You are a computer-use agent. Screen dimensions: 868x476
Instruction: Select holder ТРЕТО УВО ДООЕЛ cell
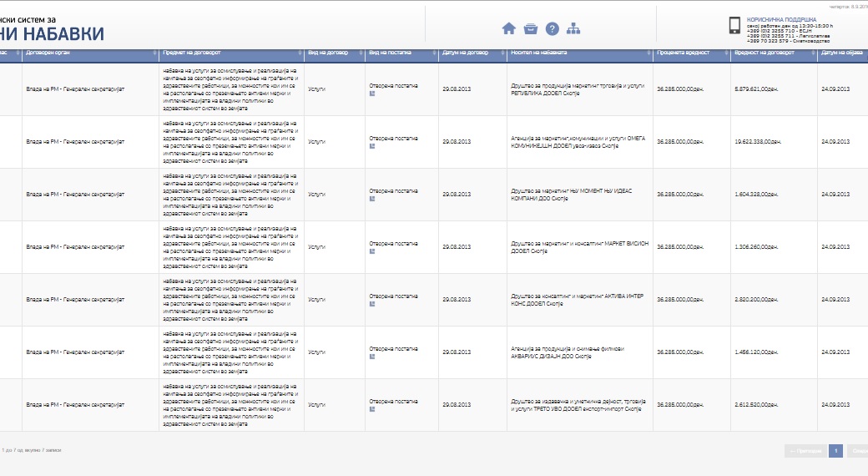(x=579, y=405)
